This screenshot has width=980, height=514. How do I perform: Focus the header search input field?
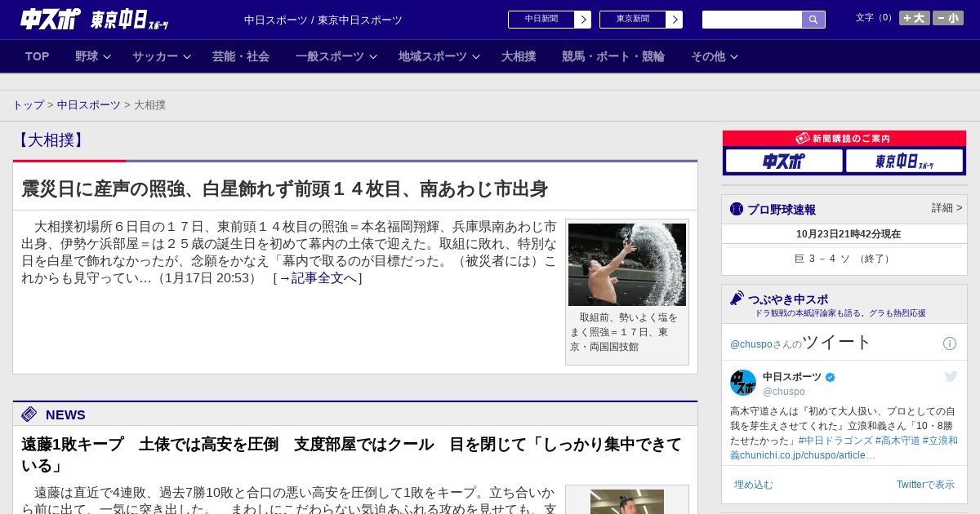click(x=752, y=20)
